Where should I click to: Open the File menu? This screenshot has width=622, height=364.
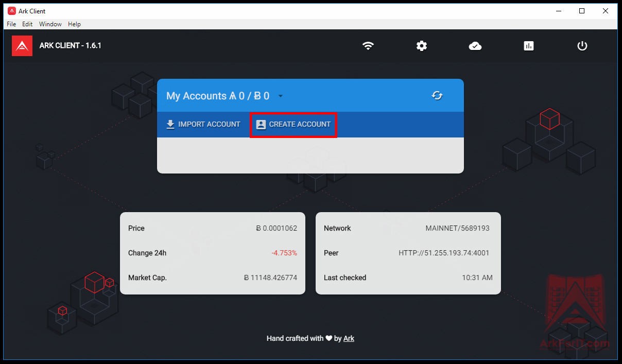[11, 24]
